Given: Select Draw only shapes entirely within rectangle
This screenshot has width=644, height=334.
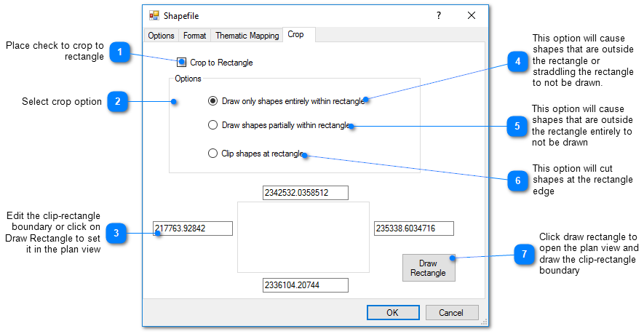Looking at the screenshot, I should (x=212, y=101).
